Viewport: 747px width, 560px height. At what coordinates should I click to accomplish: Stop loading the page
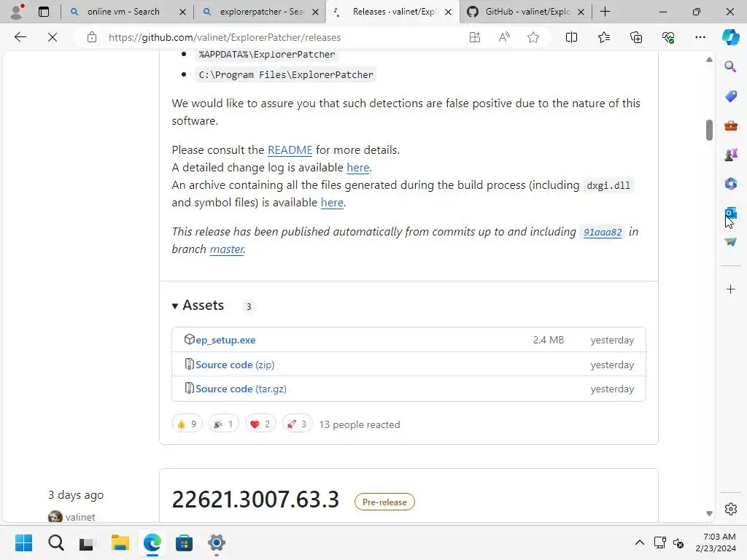pyautogui.click(x=53, y=37)
